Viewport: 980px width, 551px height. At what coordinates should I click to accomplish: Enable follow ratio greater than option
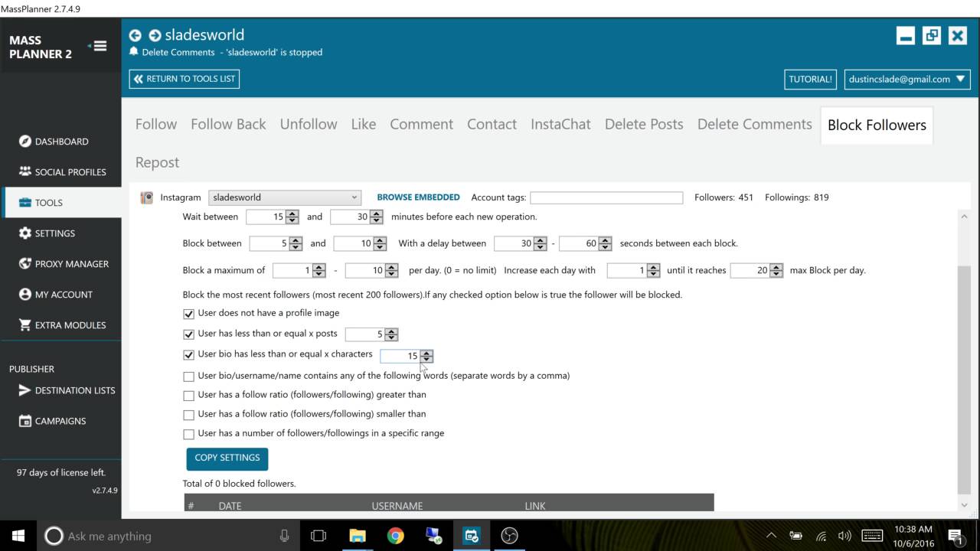[x=189, y=396]
